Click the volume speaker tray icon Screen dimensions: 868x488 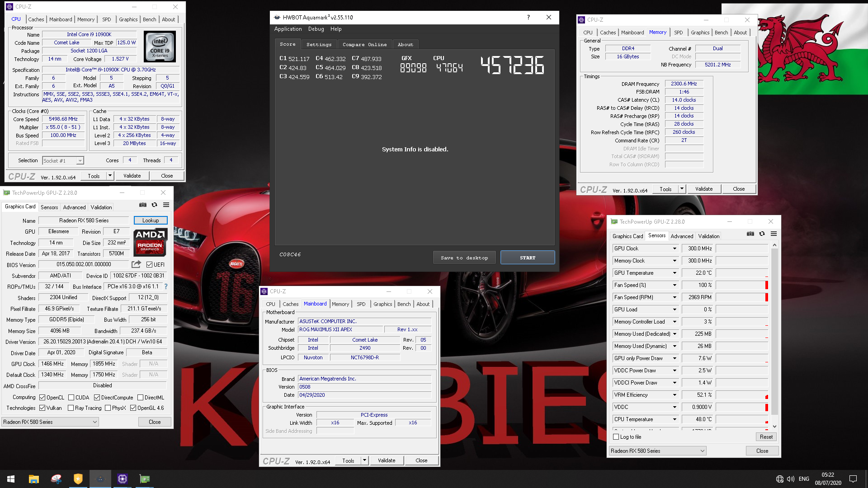pos(791,479)
